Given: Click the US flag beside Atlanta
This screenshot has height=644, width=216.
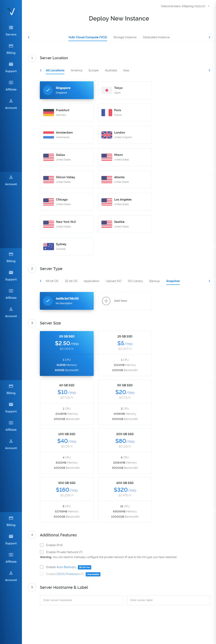Looking at the screenshot, I should click(107, 180).
